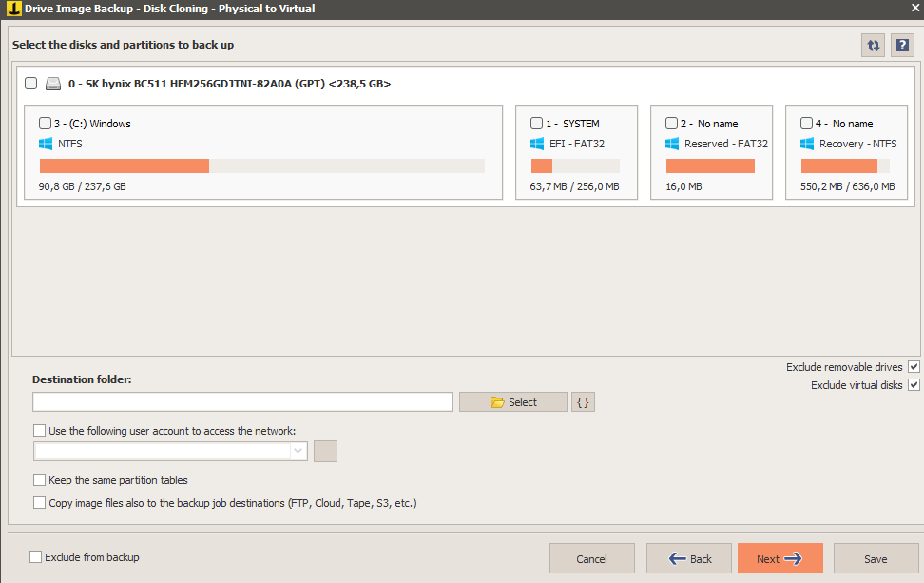The height and width of the screenshot is (583, 924).
Task: Uncheck Exclude virtual disks
Action: [x=914, y=385]
